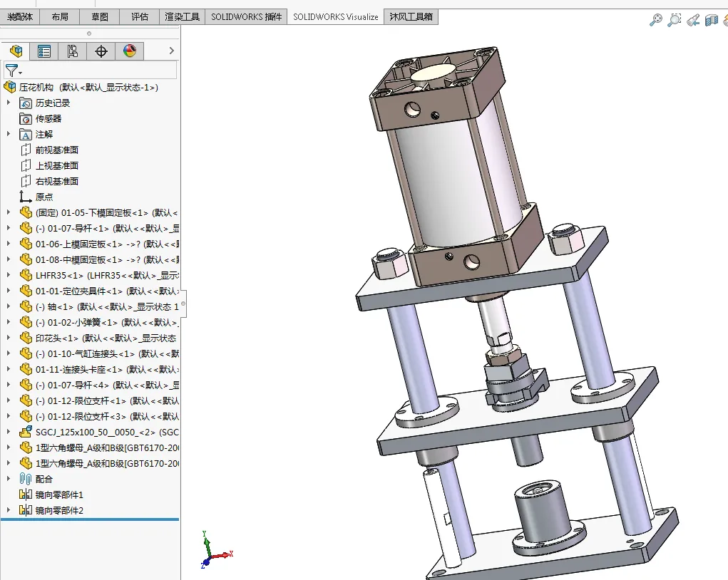Open the DimXpertManager crosshair tab

tap(101, 51)
